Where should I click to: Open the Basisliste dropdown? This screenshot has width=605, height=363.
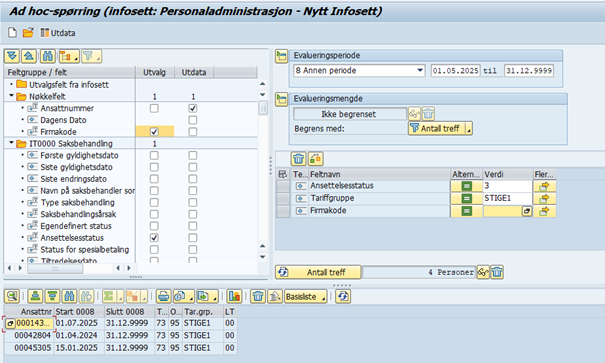point(306,296)
